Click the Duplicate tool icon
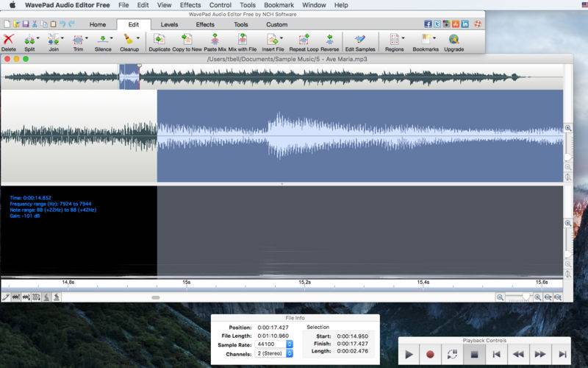The width and height of the screenshot is (588, 368). (159, 40)
